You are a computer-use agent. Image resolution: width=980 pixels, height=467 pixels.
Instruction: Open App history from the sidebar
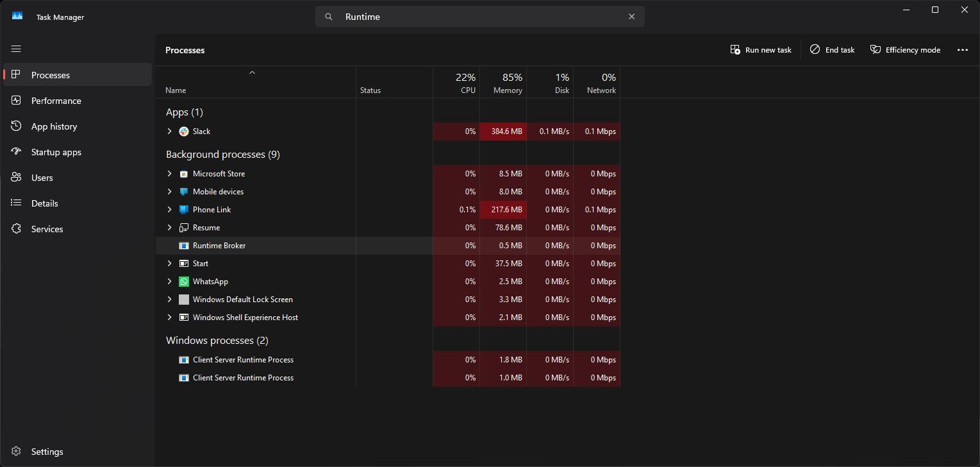tap(53, 126)
